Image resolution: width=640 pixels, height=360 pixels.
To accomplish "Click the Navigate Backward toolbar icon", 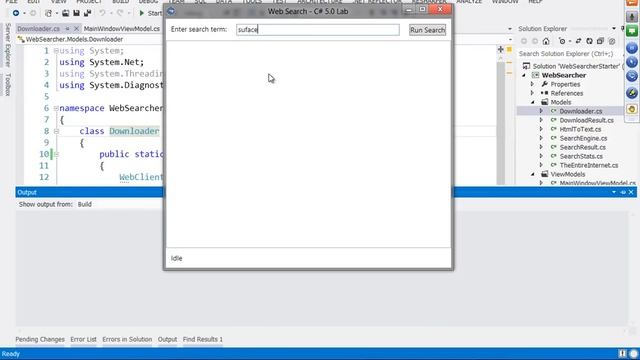I will (16, 13).
